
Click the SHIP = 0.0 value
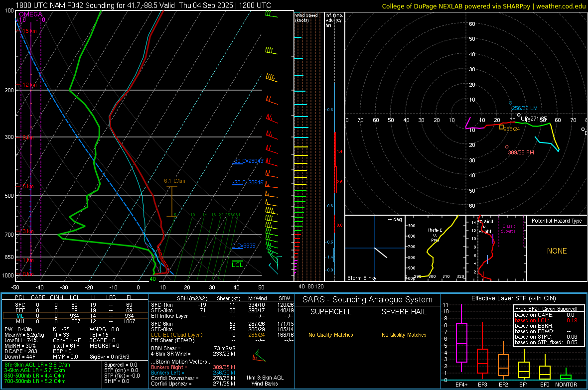pyautogui.click(x=117, y=382)
